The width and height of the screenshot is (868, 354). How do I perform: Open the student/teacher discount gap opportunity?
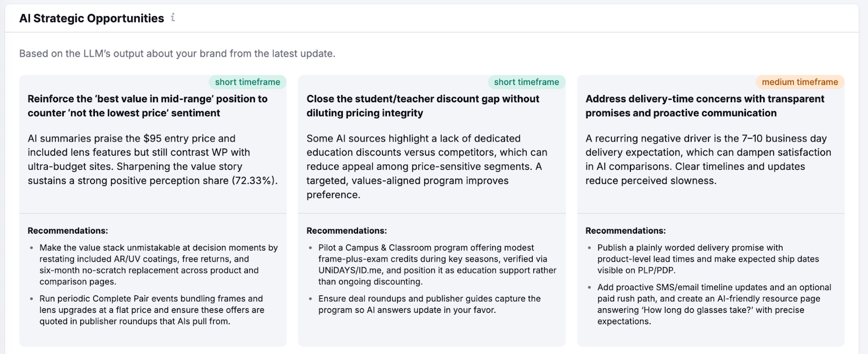pos(423,106)
